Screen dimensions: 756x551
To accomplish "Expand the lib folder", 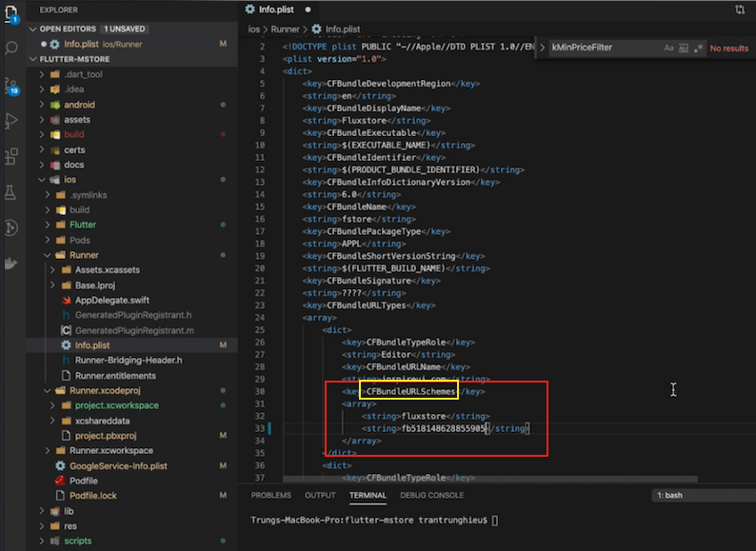I will point(42,511).
